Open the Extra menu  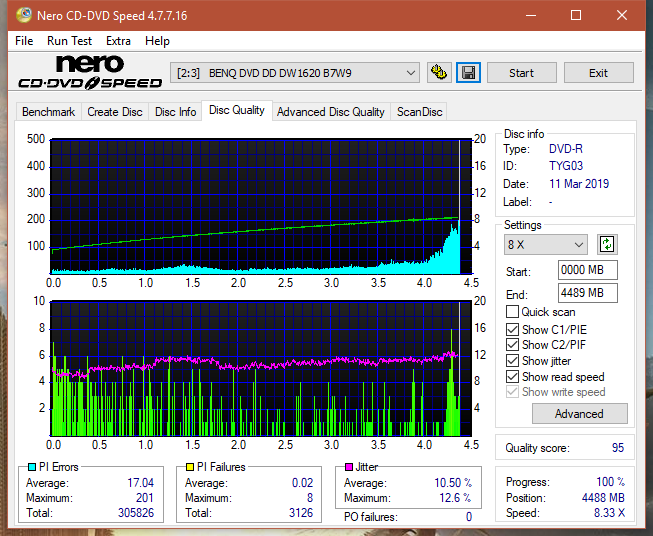(x=118, y=41)
